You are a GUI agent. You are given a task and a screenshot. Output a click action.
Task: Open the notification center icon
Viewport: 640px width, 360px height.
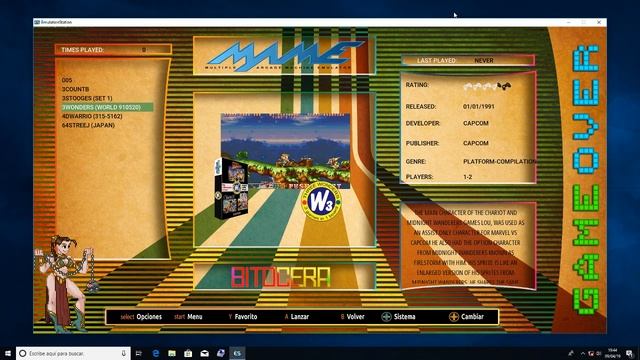pos(629,353)
